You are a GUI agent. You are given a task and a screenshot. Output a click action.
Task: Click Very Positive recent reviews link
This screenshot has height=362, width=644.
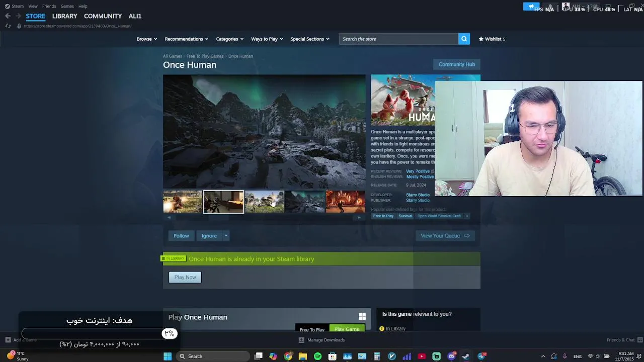[418, 171]
